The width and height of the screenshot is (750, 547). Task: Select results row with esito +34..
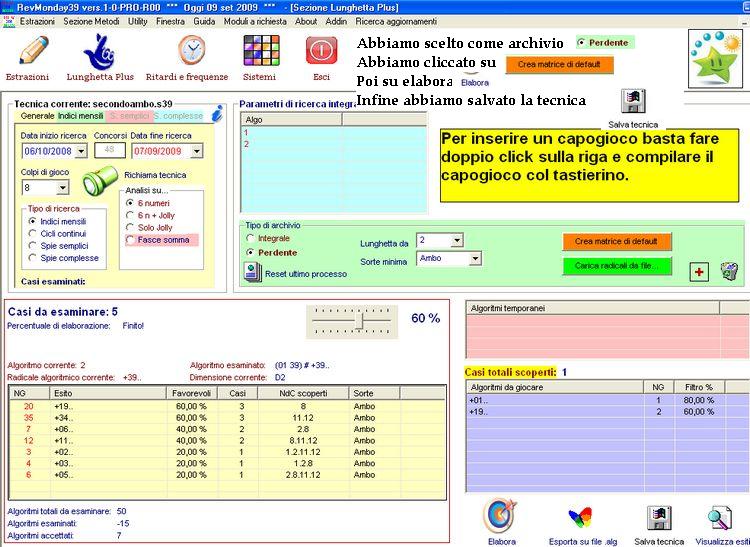point(228,417)
